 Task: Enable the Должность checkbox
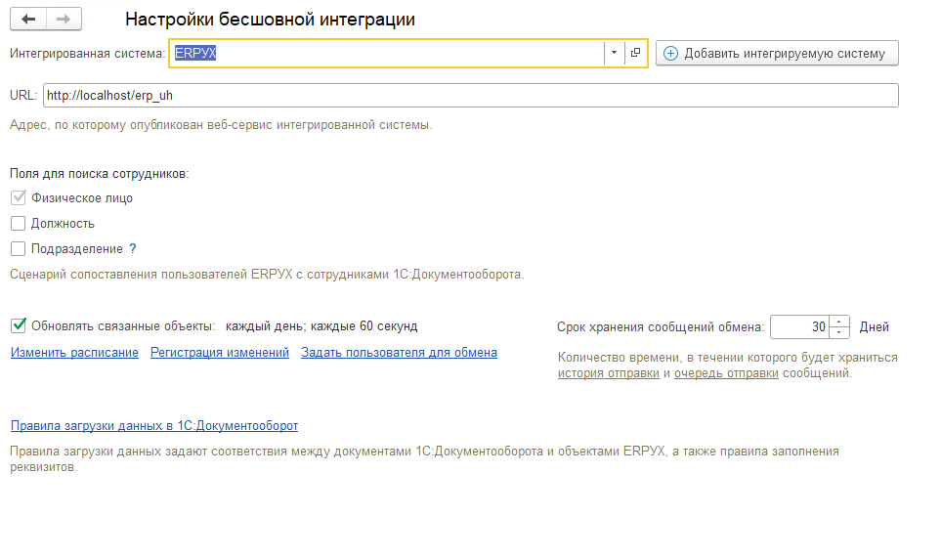click(x=18, y=223)
